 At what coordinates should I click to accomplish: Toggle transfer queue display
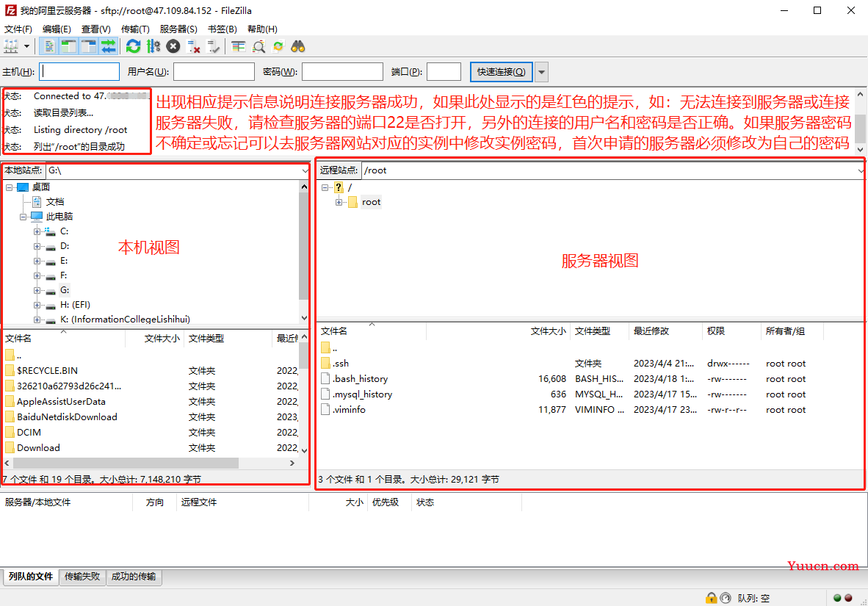(x=109, y=46)
